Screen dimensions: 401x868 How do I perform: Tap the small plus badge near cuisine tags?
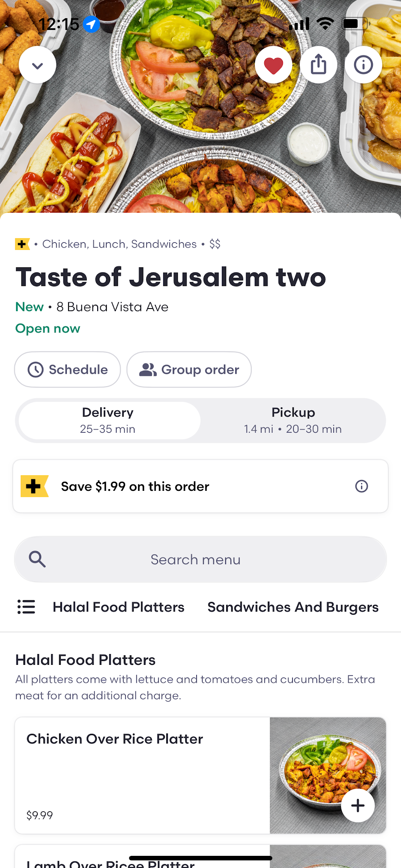22,244
